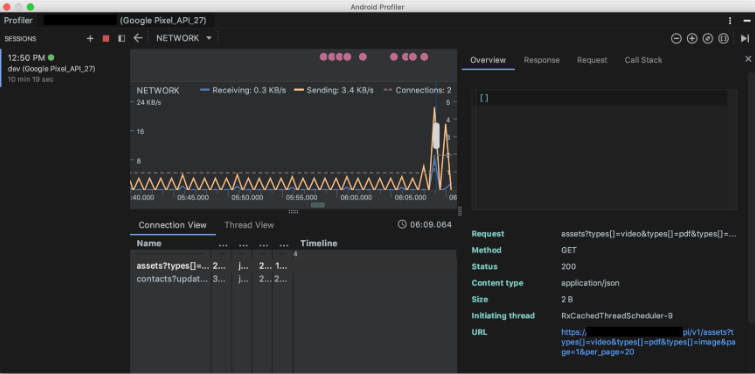
Task: Hide the profiler tool window
Action: click(x=746, y=21)
